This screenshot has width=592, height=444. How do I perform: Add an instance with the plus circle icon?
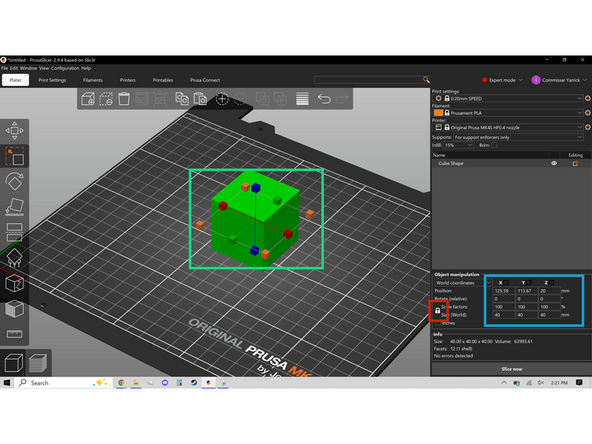tap(222, 99)
